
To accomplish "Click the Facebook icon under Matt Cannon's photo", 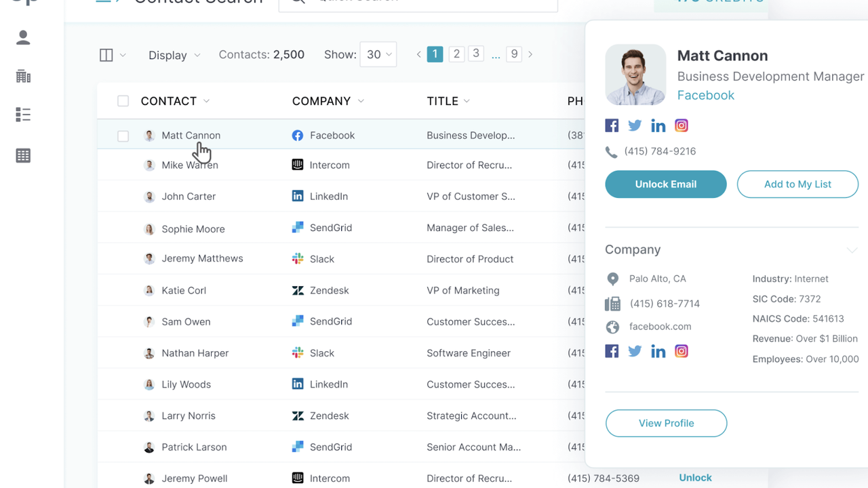I will pos(612,125).
